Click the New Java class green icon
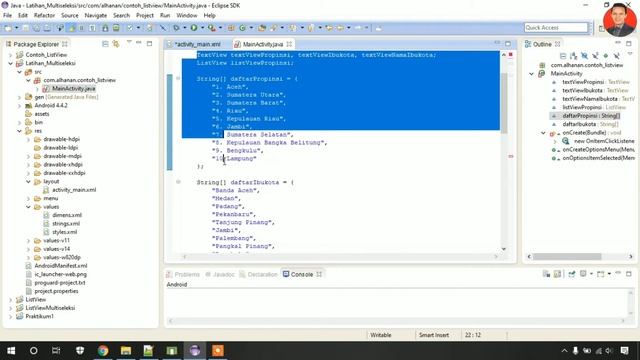The image size is (640, 360). [x=242, y=28]
